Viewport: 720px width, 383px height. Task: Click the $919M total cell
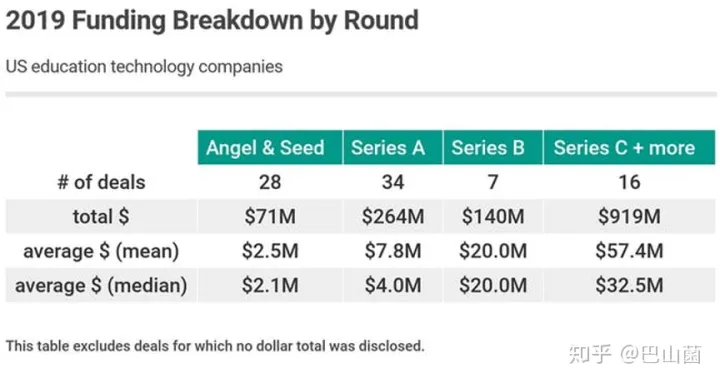click(x=629, y=216)
